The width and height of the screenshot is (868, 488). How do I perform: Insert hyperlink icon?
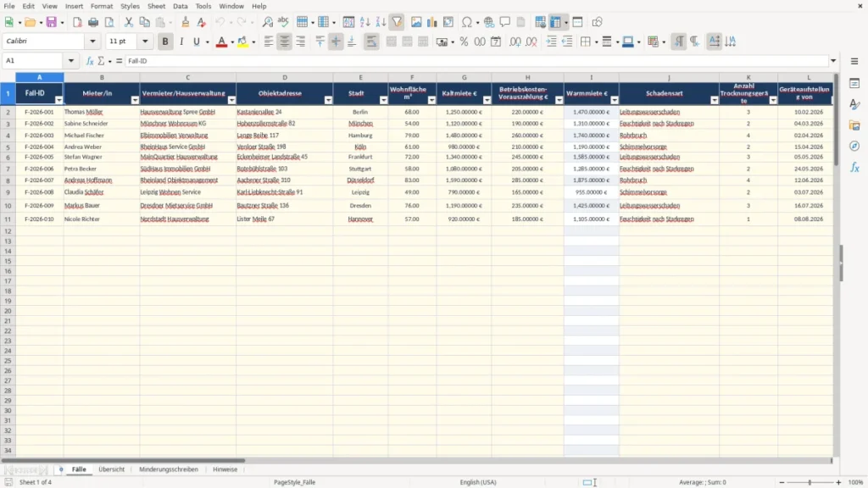[489, 22]
